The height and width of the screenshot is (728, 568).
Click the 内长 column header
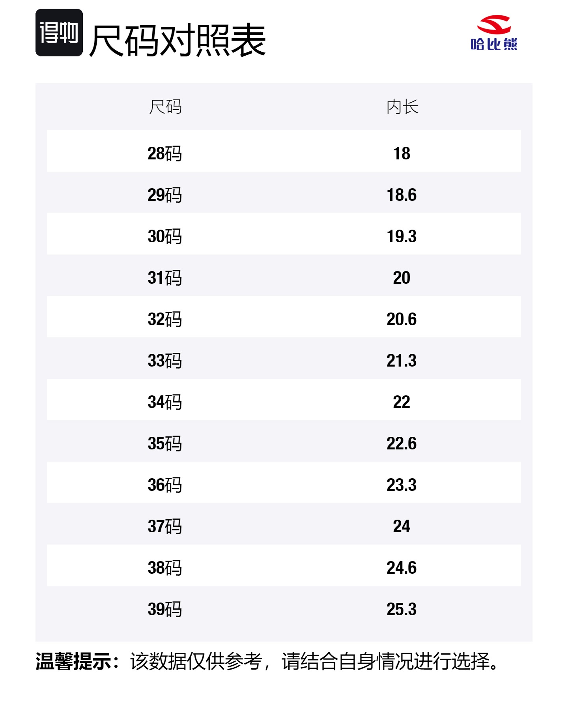point(402,107)
